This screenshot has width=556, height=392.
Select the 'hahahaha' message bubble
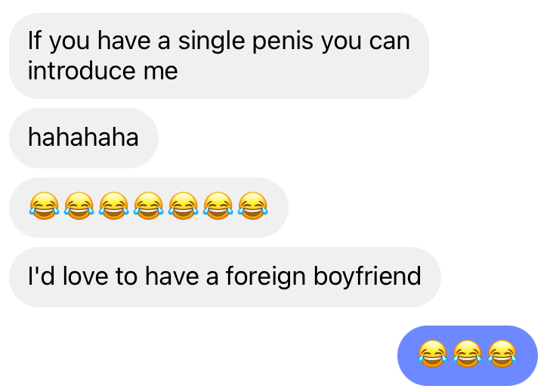coord(84,138)
